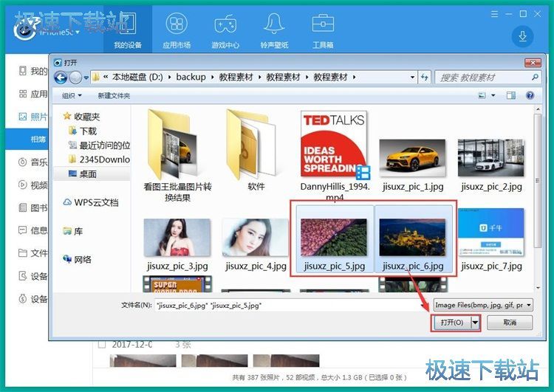Check the 2017-12 album date checkbox
The image size is (554, 392).
click(102, 344)
